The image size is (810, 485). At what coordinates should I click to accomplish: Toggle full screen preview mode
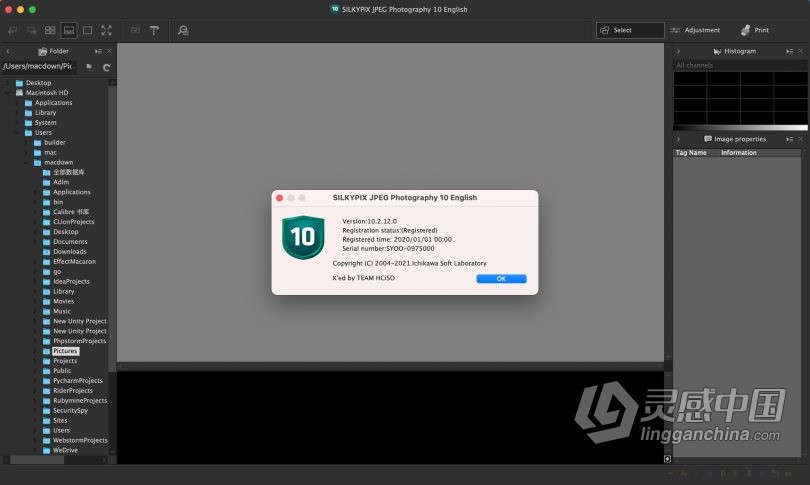click(x=106, y=30)
